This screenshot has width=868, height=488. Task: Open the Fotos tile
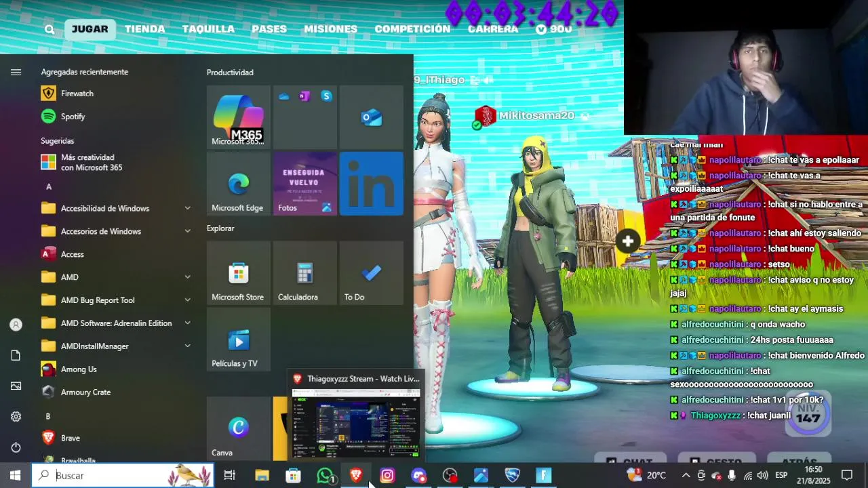coord(304,184)
